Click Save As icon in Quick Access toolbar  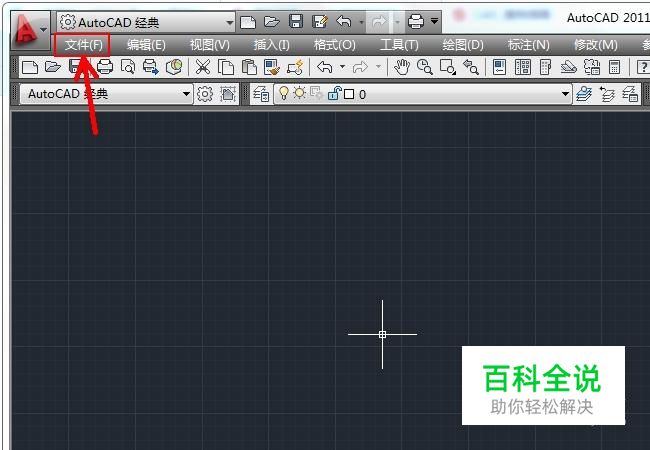[320, 22]
